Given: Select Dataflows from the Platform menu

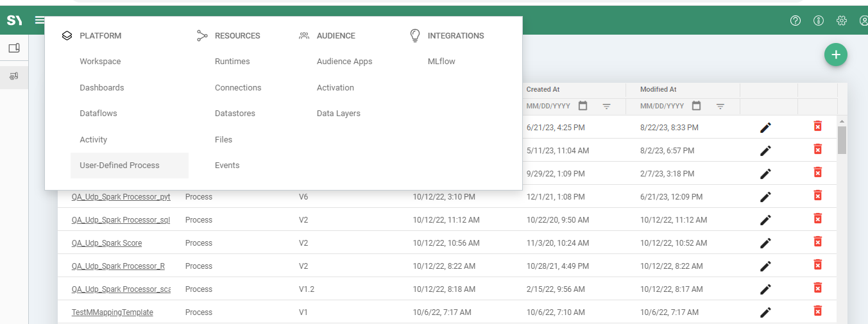Looking at the screenshot, I should click(98, 114).
